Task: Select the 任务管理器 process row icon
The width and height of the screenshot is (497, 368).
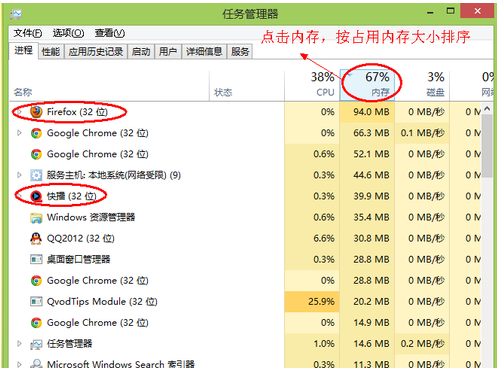Action: (x=36, y=344)
